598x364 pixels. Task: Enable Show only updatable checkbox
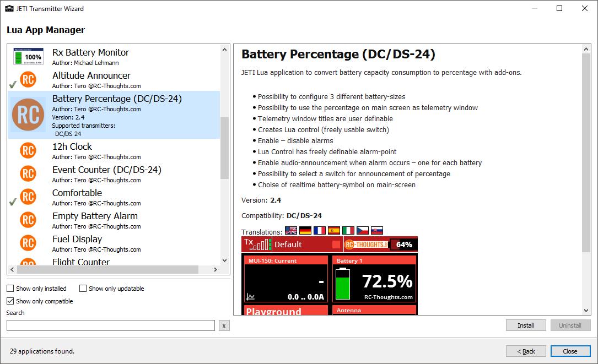[83, 289]
